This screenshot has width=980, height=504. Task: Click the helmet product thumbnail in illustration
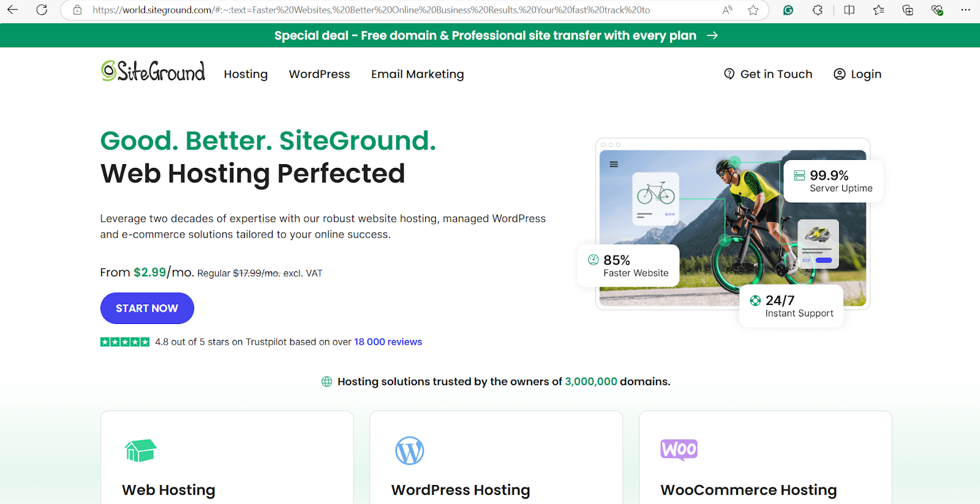point(818,244)
